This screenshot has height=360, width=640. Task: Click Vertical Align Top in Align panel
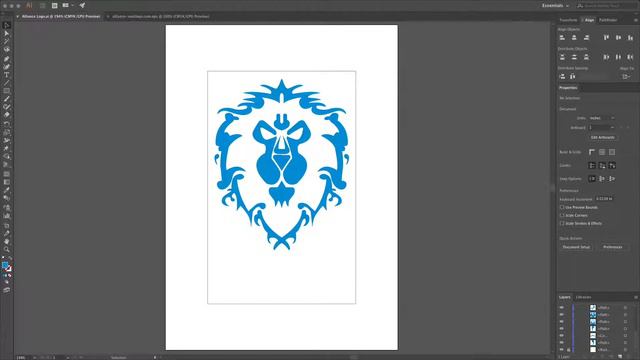click(x=607, y=38)
